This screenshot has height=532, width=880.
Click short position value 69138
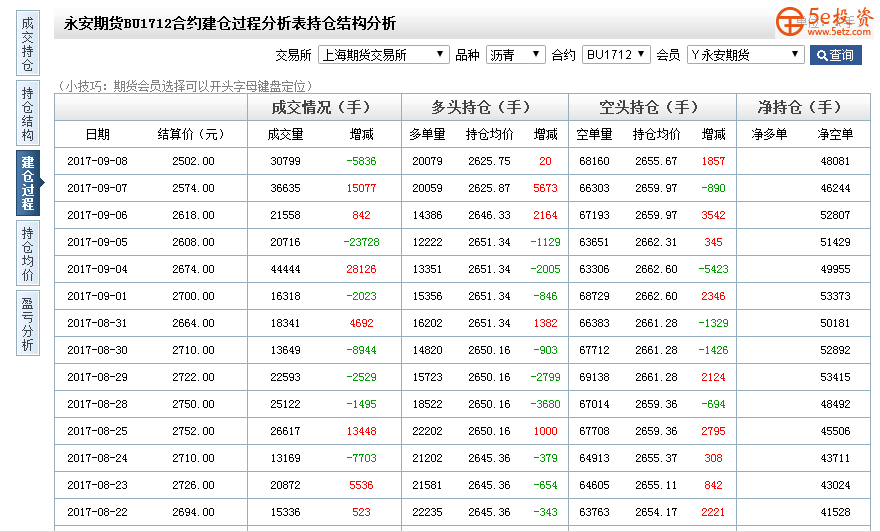click(594, 377)
